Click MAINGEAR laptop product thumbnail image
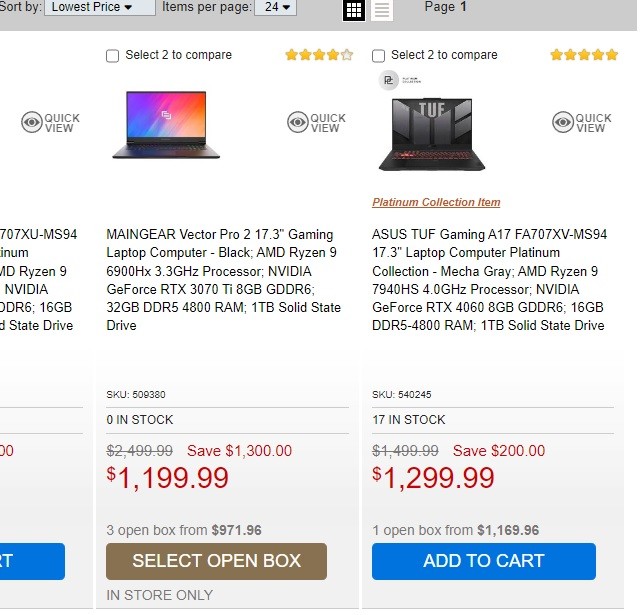 (166, 124)
